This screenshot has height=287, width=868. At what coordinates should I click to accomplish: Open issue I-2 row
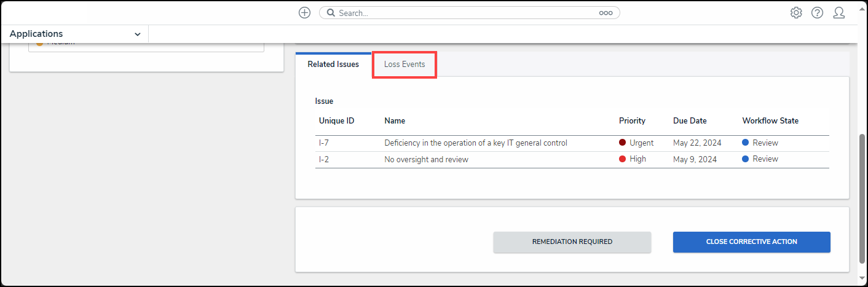click(324, 159)
